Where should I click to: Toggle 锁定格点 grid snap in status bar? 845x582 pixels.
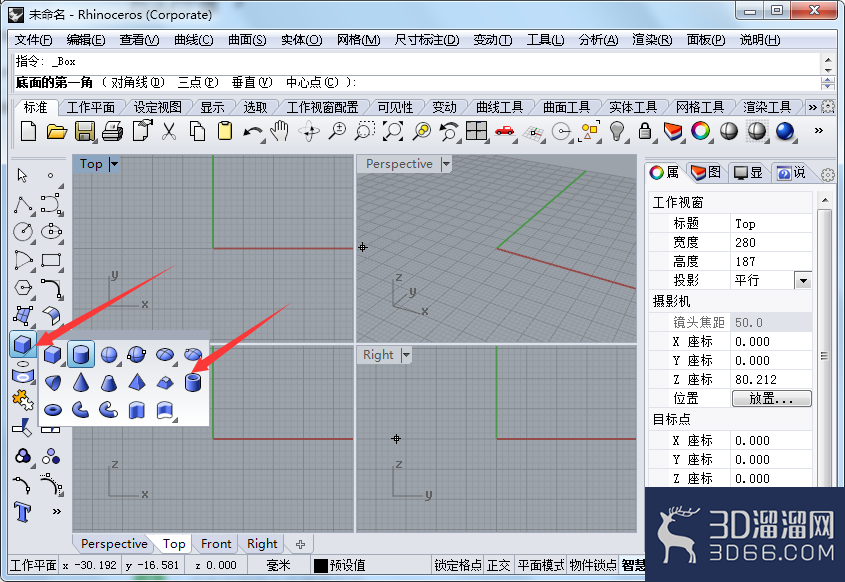458,565
